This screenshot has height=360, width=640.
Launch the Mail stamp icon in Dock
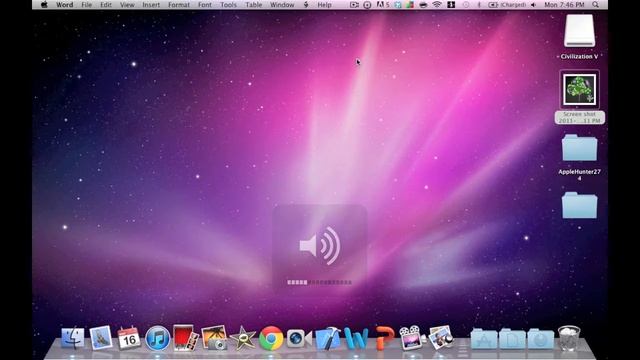click(101, 338)
